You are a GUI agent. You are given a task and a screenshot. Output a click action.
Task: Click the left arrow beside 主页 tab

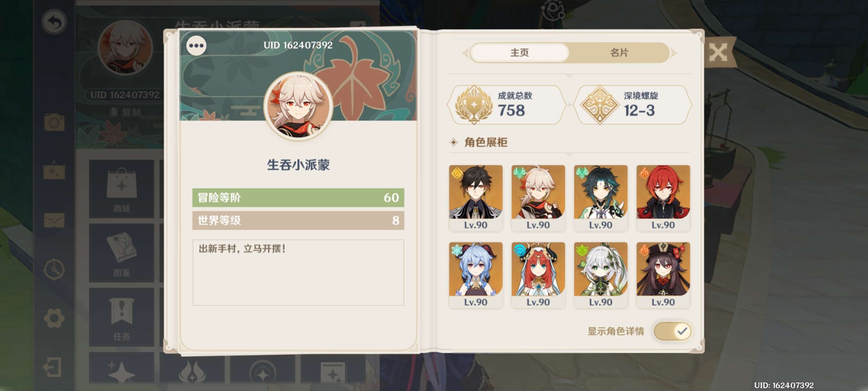point(465,53)
